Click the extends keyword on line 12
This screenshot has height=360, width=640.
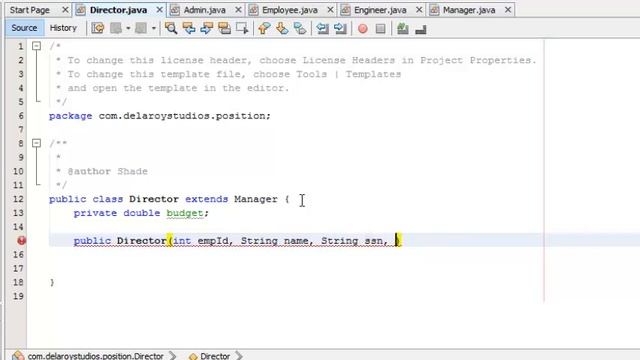(x=207, y=199)
